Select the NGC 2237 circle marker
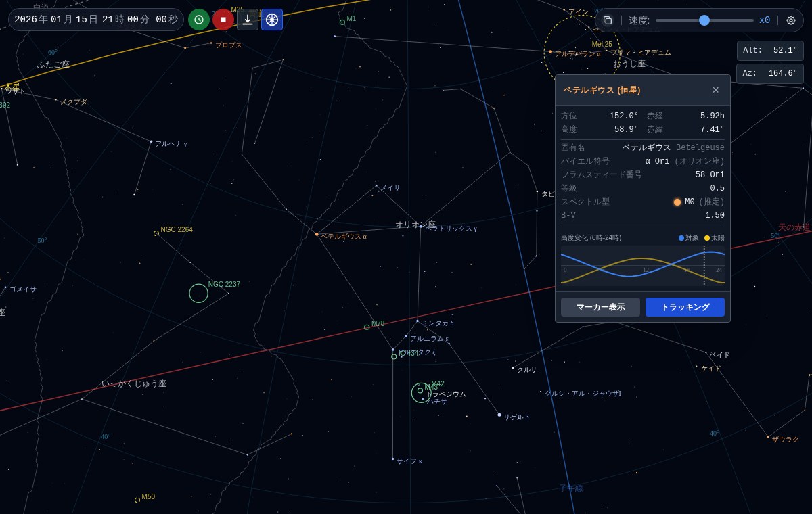 click(198, 294)
